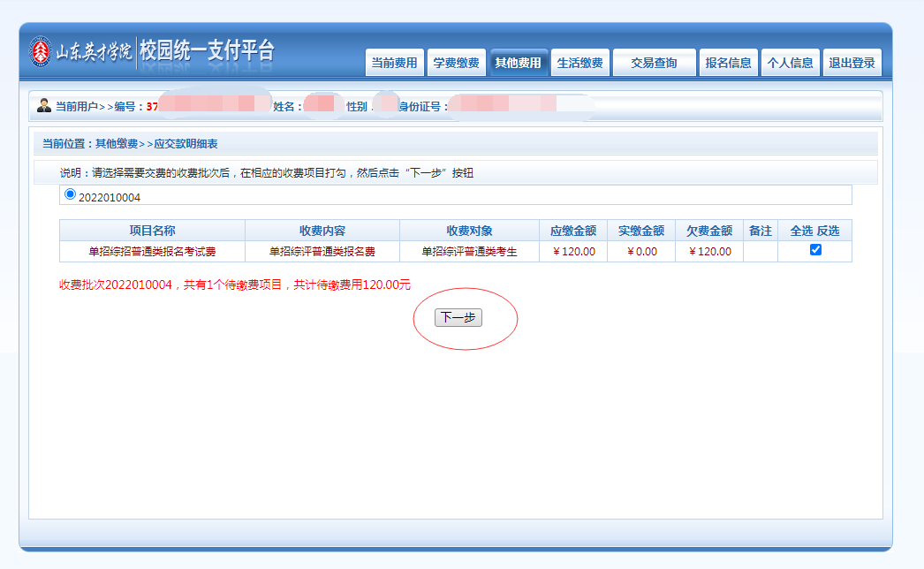
Task: Click 退出登录 to log out
Action: (852, 63)
